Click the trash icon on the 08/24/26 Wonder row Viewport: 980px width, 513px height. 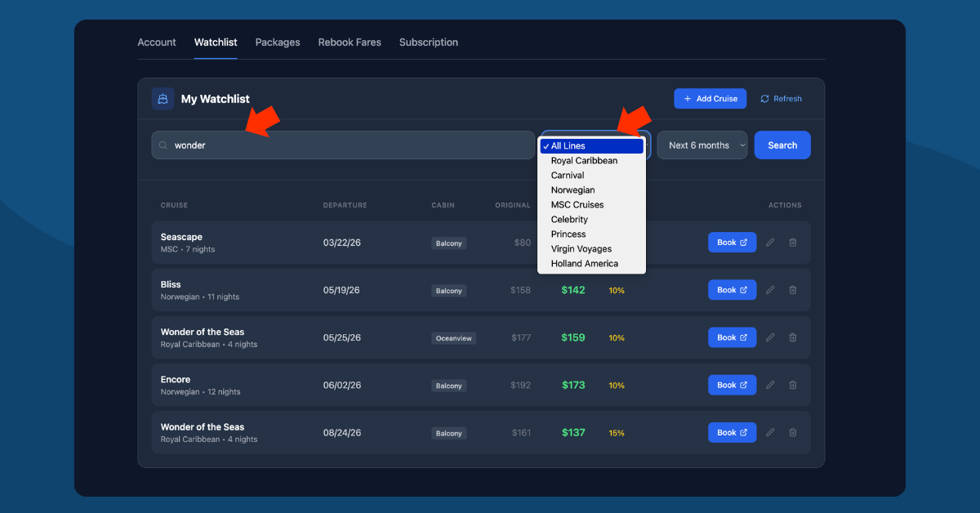click(793, 432)
